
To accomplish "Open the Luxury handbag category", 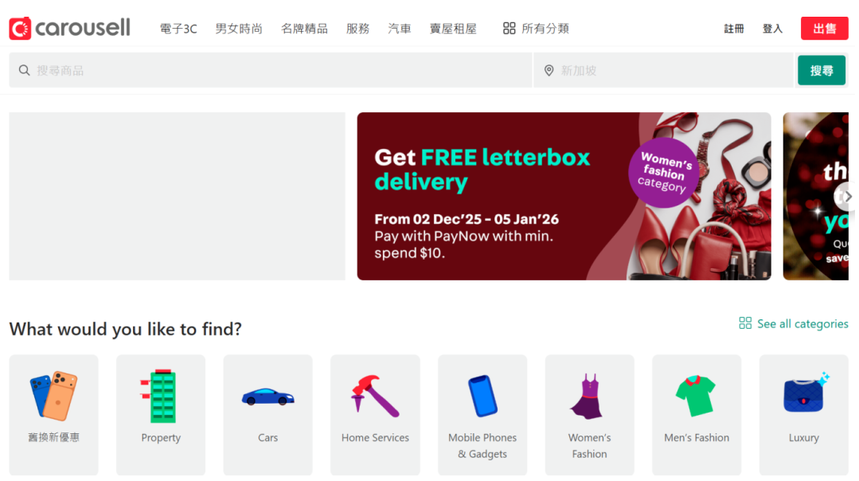I will tap(804, 415).
